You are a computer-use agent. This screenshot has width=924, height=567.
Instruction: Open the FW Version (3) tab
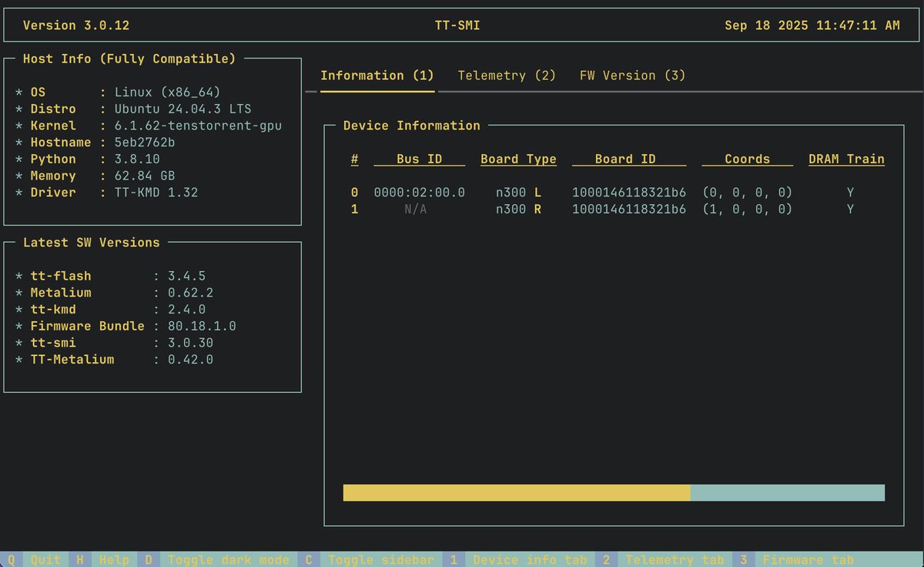632,75
